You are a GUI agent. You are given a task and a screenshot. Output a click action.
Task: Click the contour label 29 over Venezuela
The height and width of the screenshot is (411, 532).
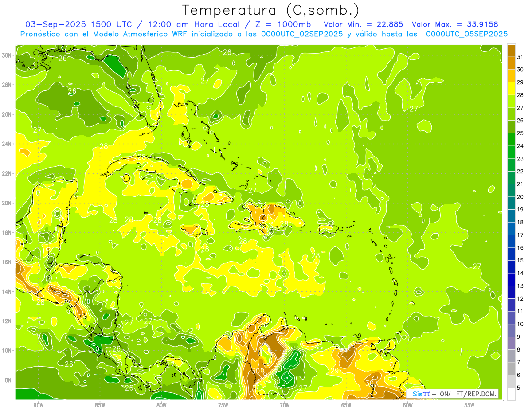pos(335,370)
